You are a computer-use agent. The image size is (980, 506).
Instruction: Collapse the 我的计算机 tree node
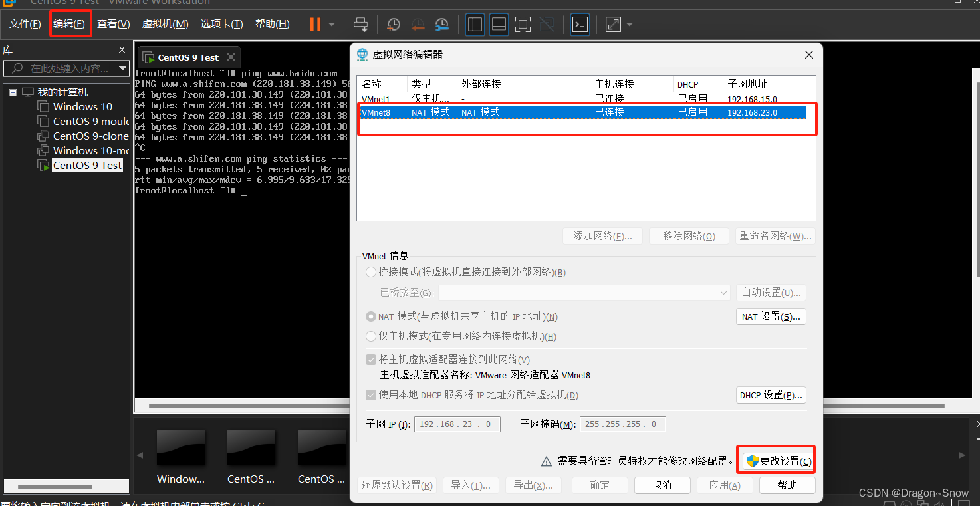tap(13, 92)
